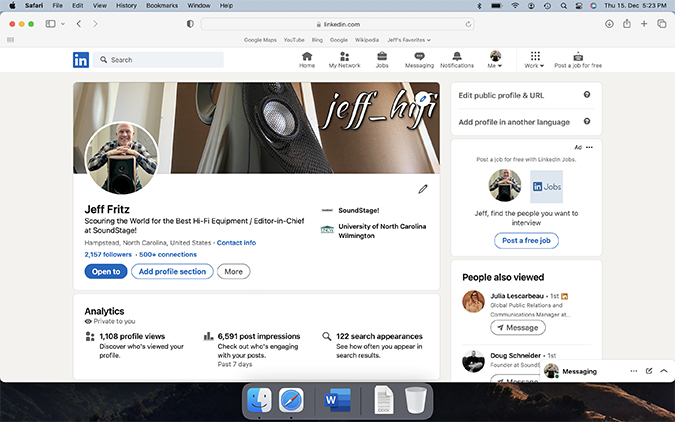The image size is (675, 422).
Task: Click the LinkedIn logo
Action: pyautogui.click(x=81, y=60)
